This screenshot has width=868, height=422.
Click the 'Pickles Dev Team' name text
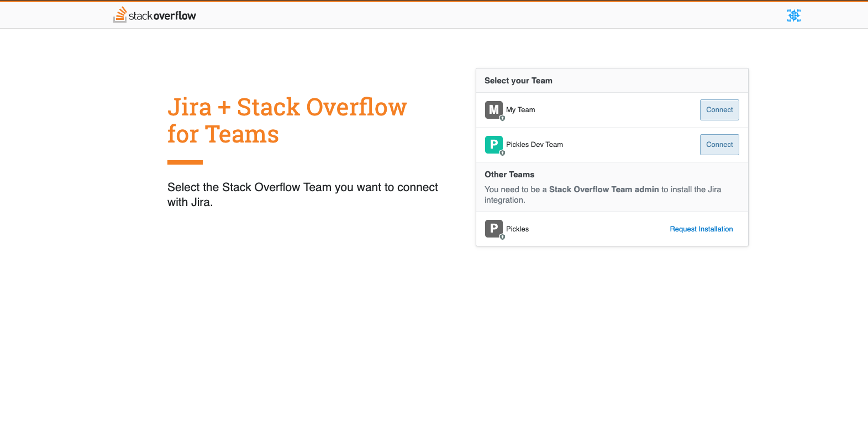coord(534,145)
